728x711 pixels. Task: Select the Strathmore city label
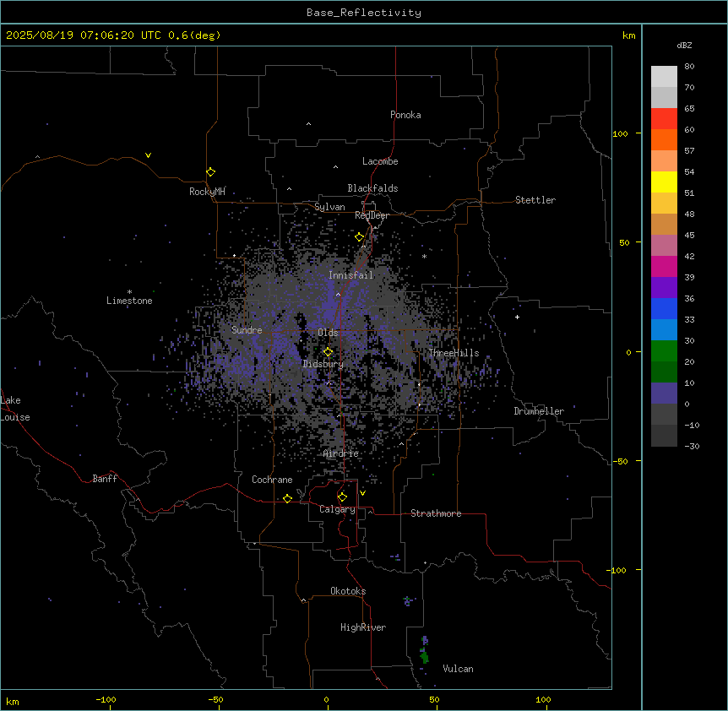(x=436, y=513)
